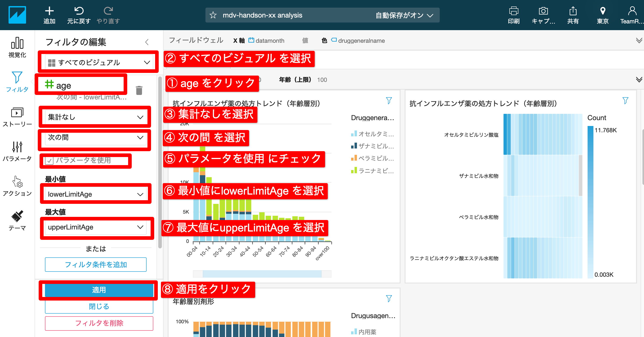Click the フィルタを削除 button
This screenshot has height=337, width=644.
[x=99, y=323]
